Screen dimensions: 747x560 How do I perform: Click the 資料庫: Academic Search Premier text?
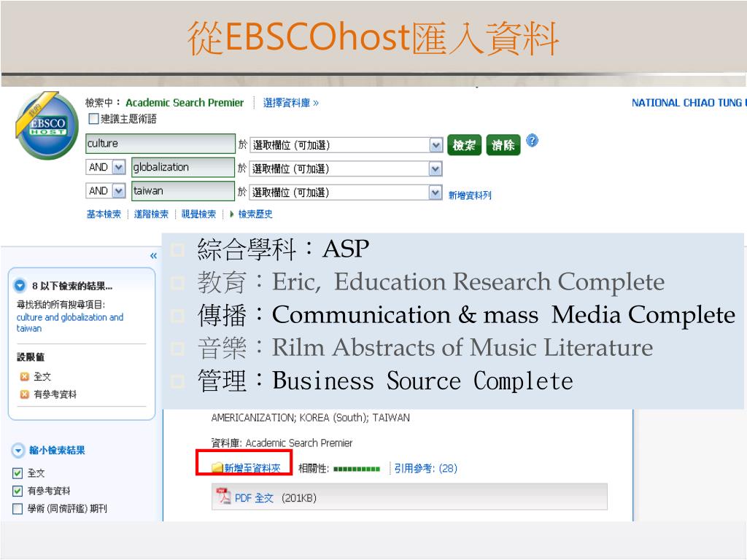click(x=282, y=443)
